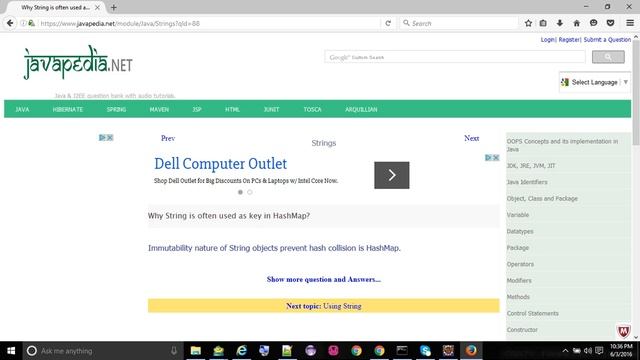Open the smiley Hello chat icon
The image size is (640, 360).
tap(593, 23)
